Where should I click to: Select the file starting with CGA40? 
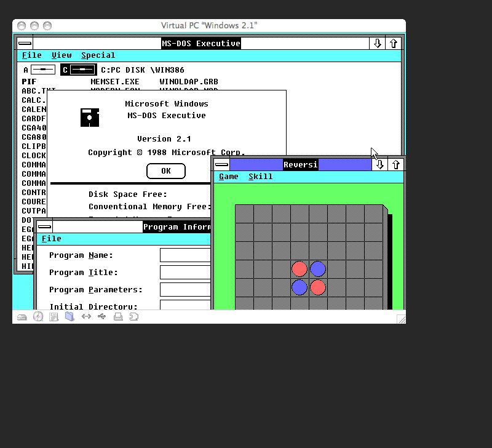(34, 128)
